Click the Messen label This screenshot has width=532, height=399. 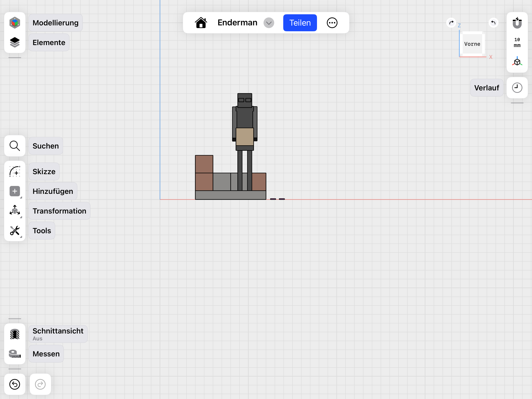click(x=46, y=354)
